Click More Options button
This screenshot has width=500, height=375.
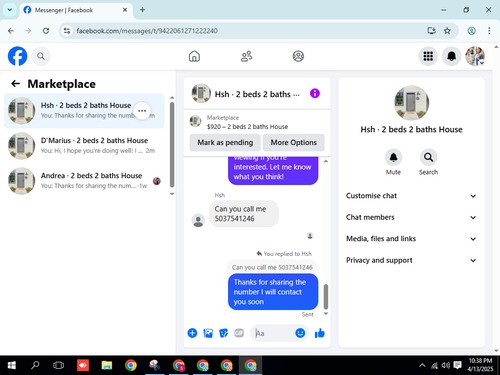tap(294, 142)
